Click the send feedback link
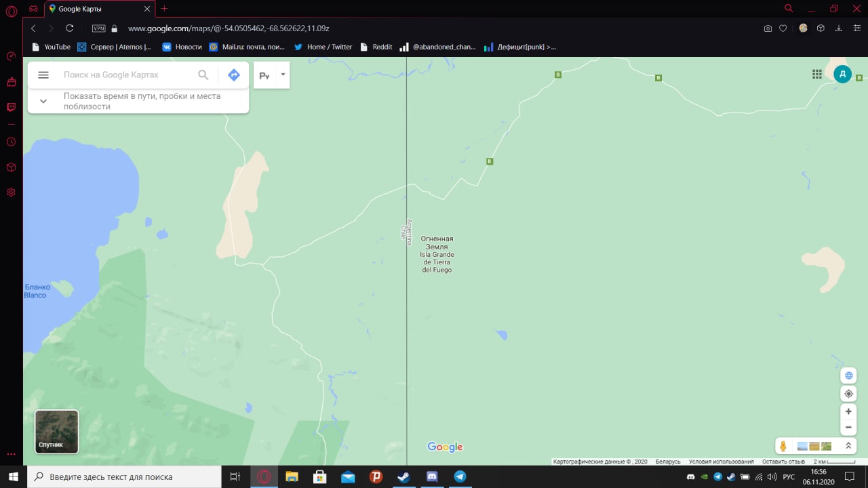The image size is (868, 488). click(x=783, y=462)
